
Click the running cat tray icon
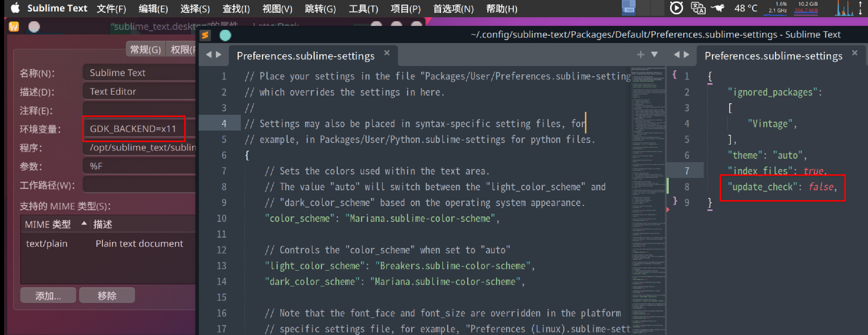pos(718,8)
